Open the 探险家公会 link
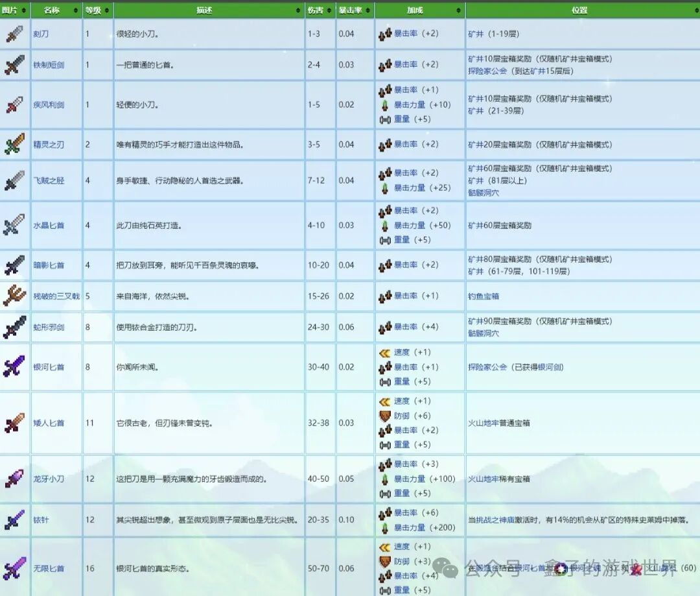This screenshot has width=700, height=596. 485,73
